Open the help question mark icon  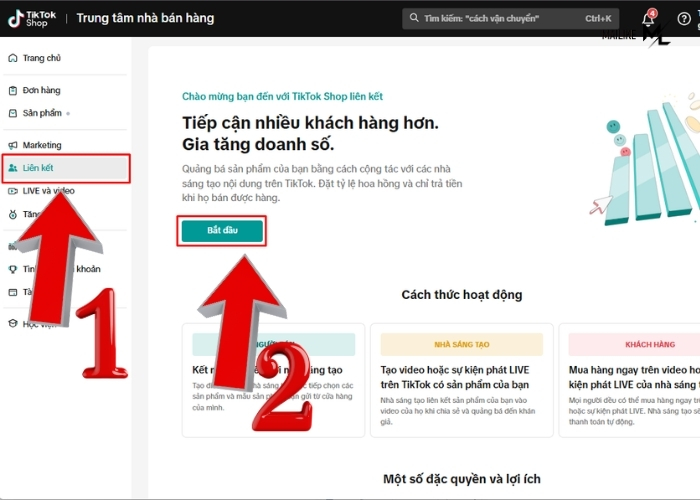click(x=683, y=19)
